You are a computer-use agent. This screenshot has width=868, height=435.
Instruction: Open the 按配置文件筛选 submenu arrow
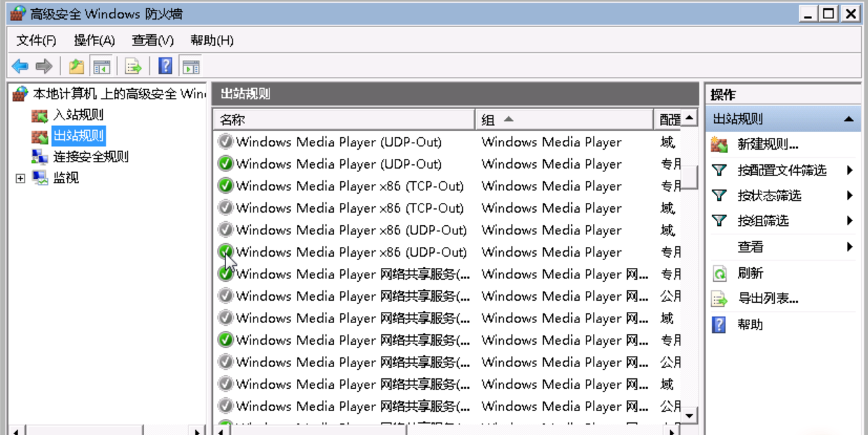tap(850, 170)
